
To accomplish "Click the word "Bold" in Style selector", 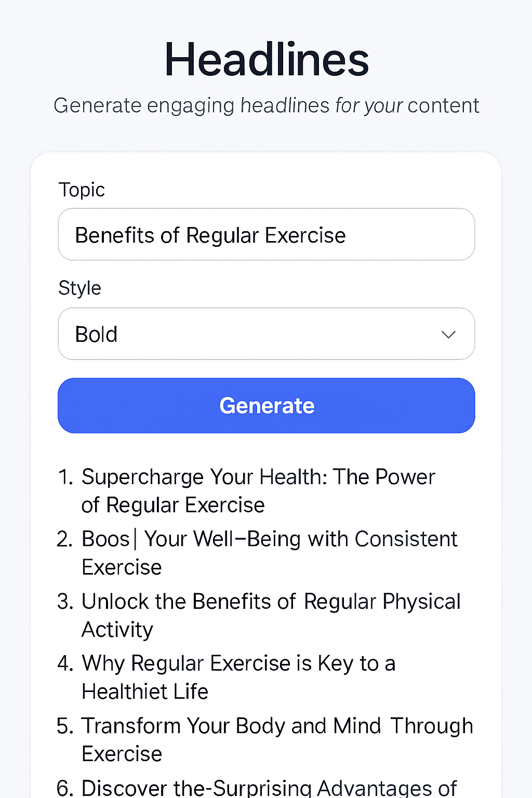I will [x=96, y=335].
